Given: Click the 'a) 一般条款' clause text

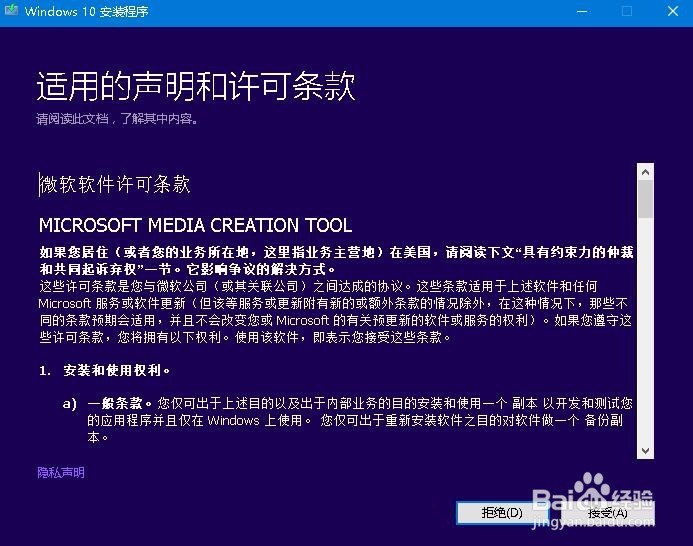Looking at the screenshot, I should [347, 420].
